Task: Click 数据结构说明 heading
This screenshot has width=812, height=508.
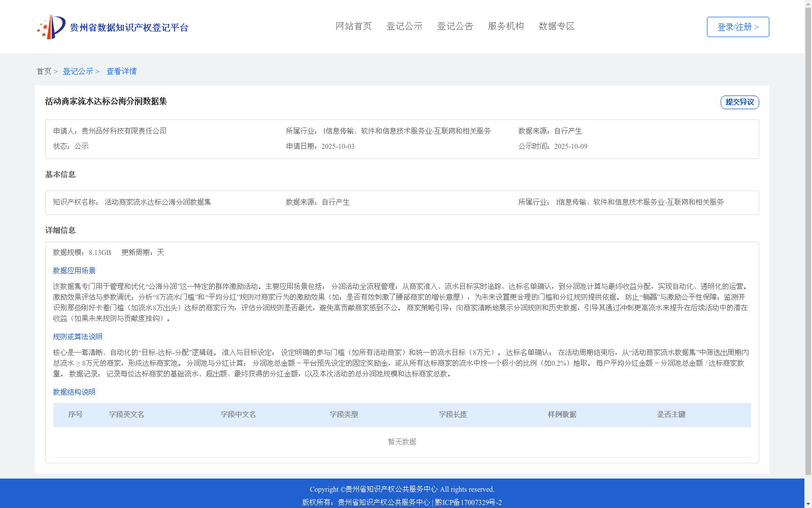Action: 74,392
